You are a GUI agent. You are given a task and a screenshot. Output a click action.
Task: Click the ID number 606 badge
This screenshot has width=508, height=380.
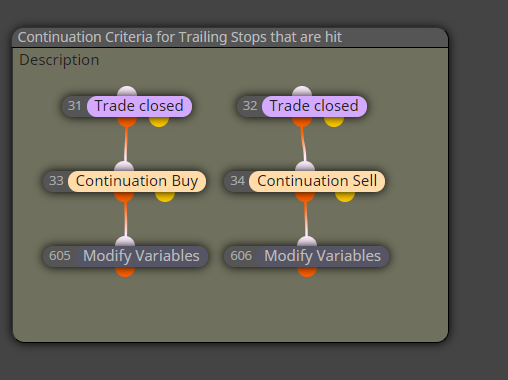pyautogui.click(x=241, y=256)
